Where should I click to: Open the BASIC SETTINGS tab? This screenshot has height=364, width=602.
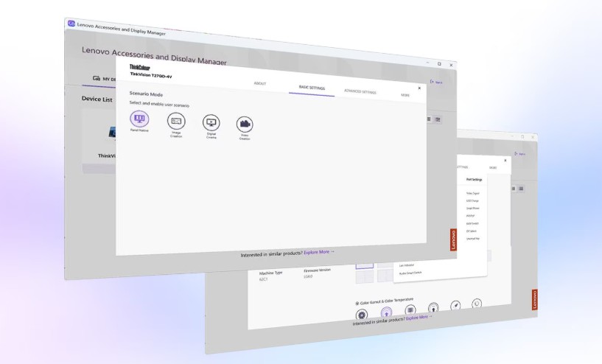(x=311, y=88)
